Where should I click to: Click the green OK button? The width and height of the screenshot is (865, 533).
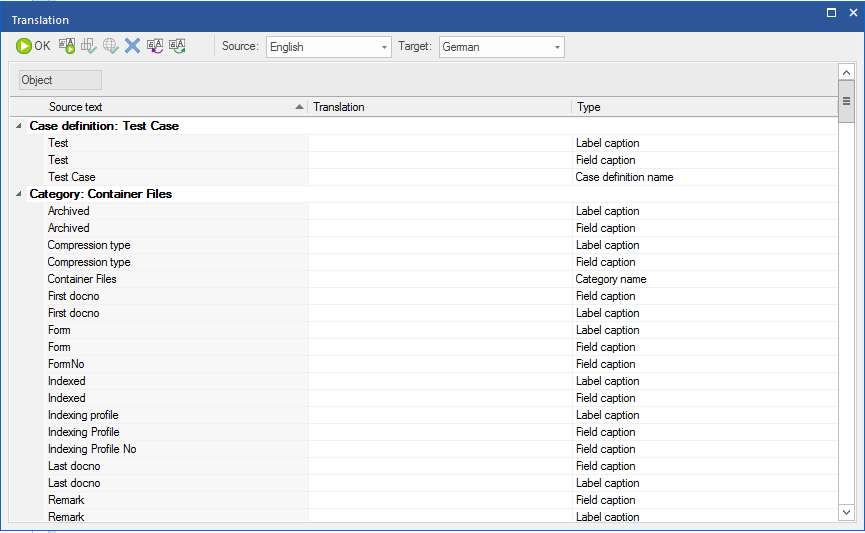(33, 46)
